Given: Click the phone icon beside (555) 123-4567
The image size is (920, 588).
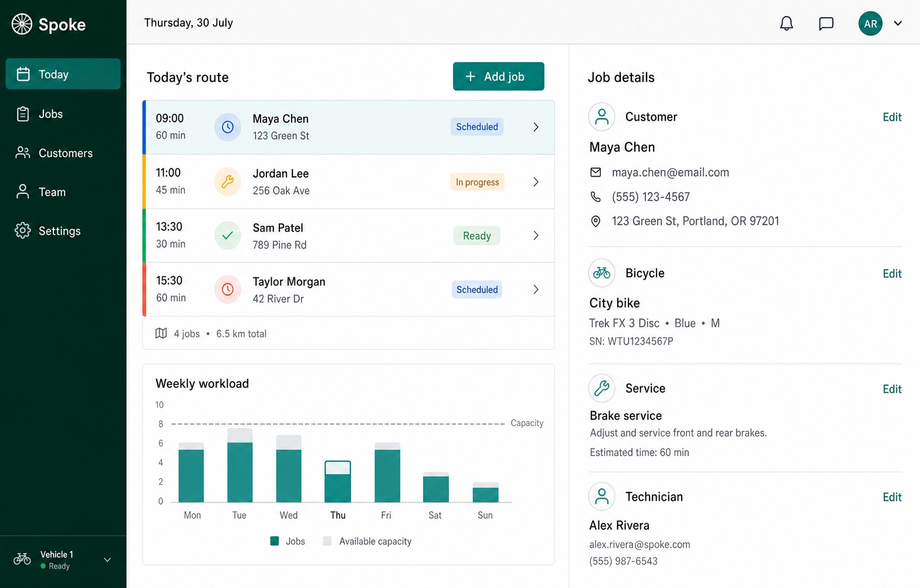Looking at the screenshot, I should pyautogui.click(x=596, y=197).
